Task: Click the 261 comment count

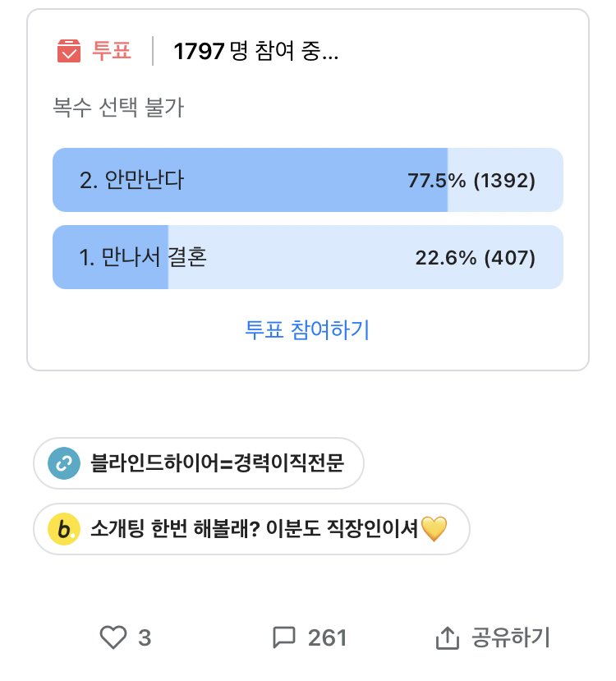Action: click(x=327, y=637)
